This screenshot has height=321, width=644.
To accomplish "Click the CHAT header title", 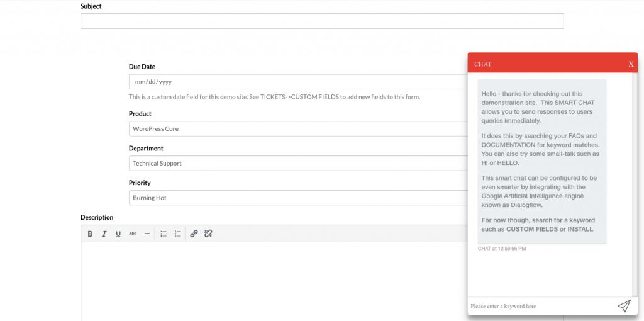I will [x=482, y=64].
